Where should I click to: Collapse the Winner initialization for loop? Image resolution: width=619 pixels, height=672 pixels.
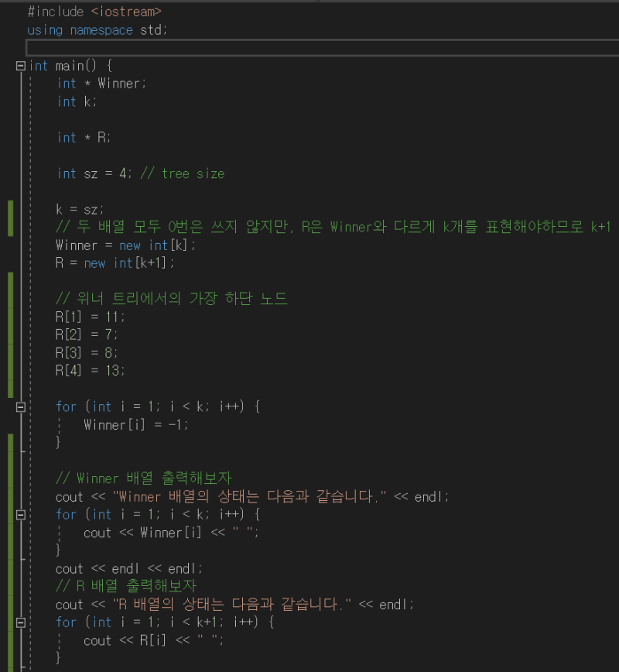[20, 406]
